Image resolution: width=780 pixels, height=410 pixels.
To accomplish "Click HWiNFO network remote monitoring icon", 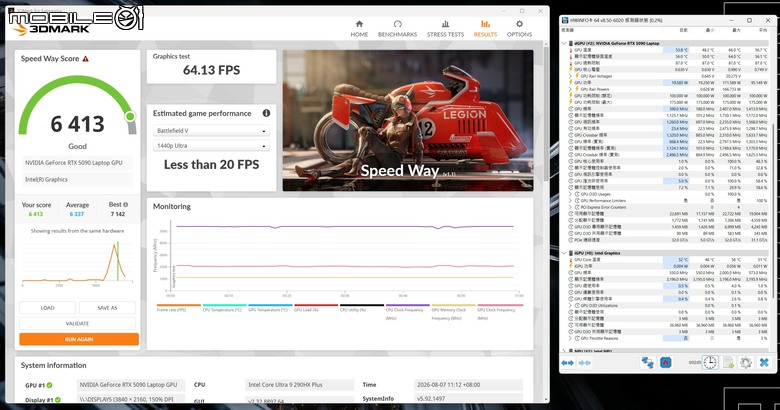I will pyautogui.click(x=647, y=362).
